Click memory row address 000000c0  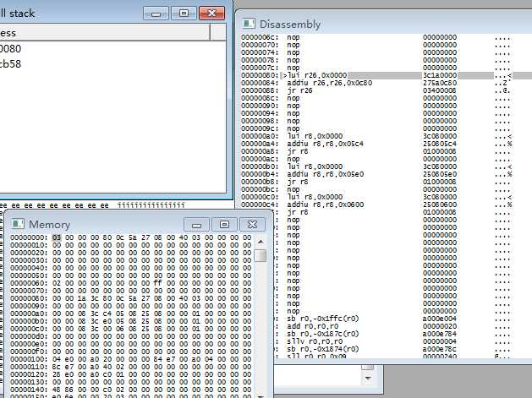(29, 329)
